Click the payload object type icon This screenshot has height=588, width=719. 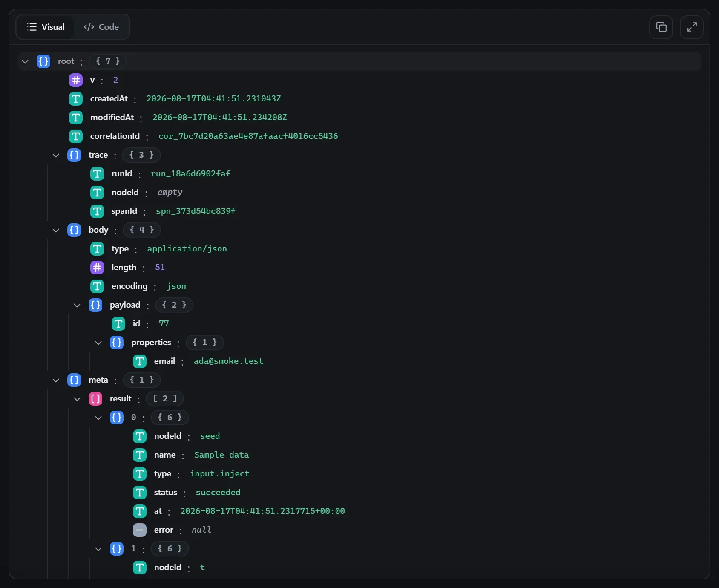[x=95, y=305]
